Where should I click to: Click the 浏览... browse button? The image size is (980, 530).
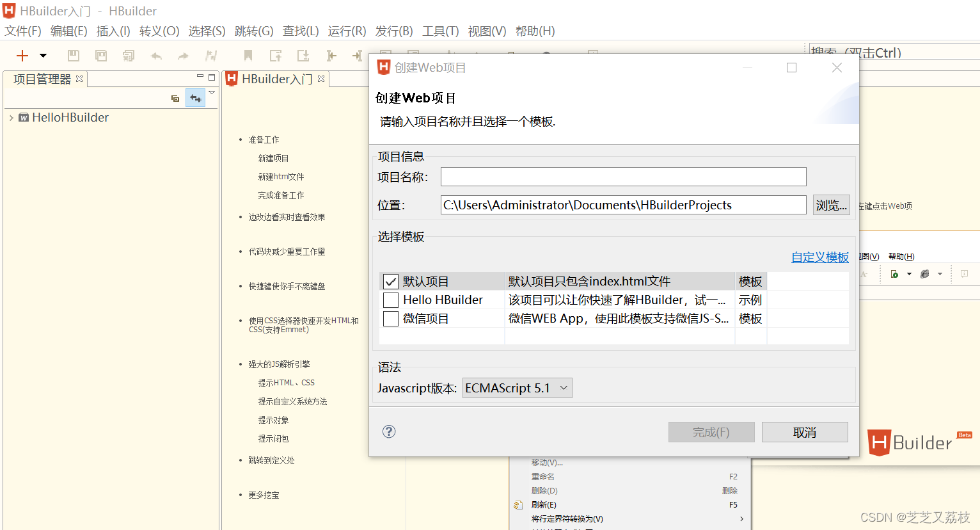[x=831, y=205]
